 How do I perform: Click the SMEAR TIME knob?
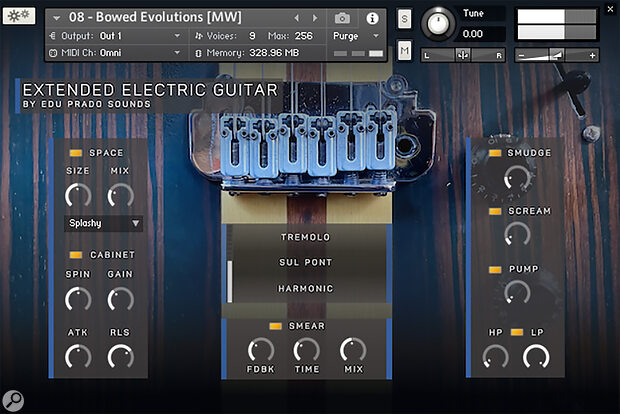(x=306, y=350)
